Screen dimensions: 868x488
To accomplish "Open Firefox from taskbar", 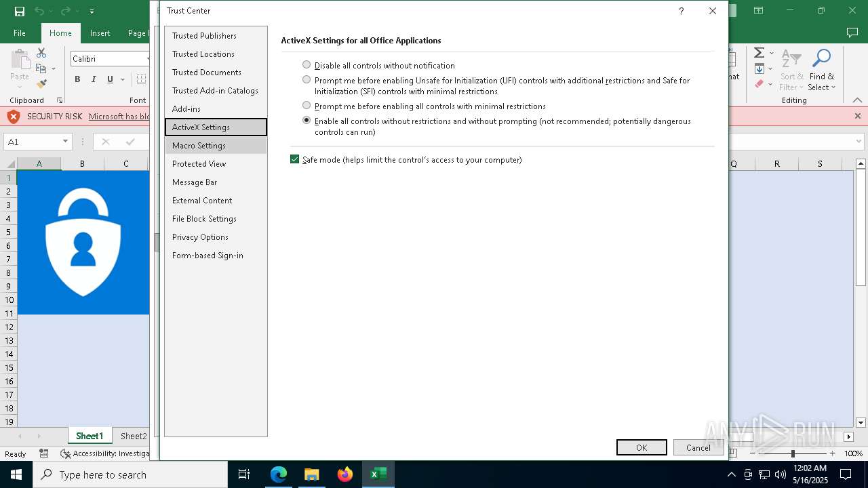I will (x=345, y=474).
